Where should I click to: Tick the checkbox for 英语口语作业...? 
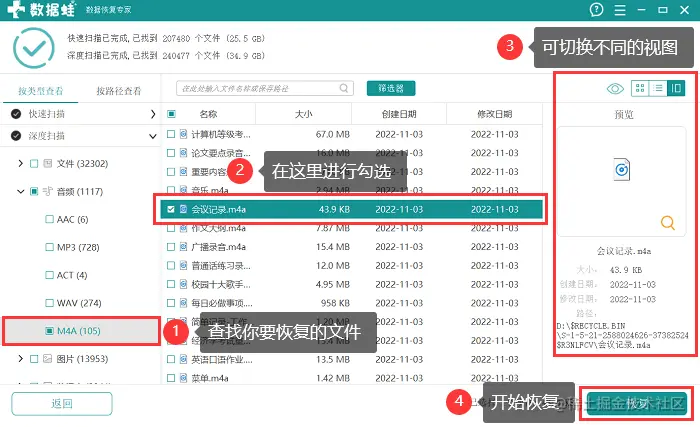[171, 359]
